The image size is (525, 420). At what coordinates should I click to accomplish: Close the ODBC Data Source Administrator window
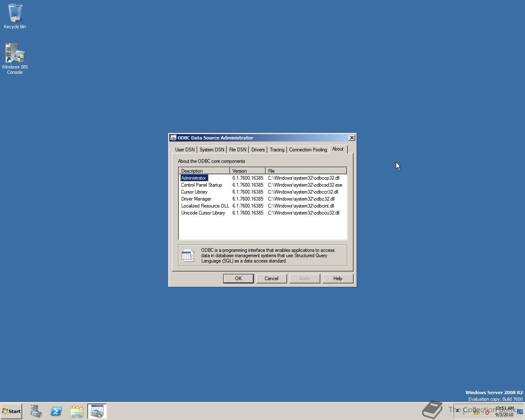[352, 138]
